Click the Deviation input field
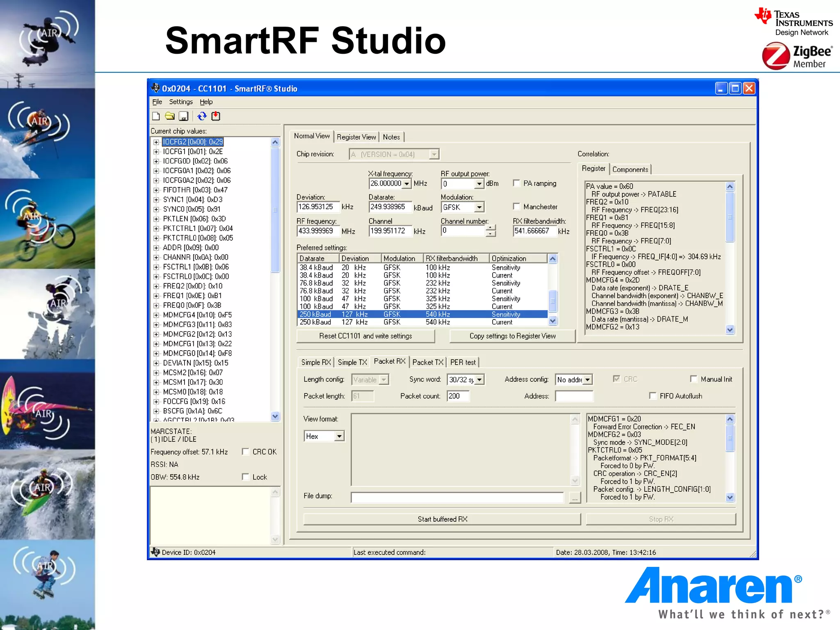This screenshot has width=840, height=630. 318,207
